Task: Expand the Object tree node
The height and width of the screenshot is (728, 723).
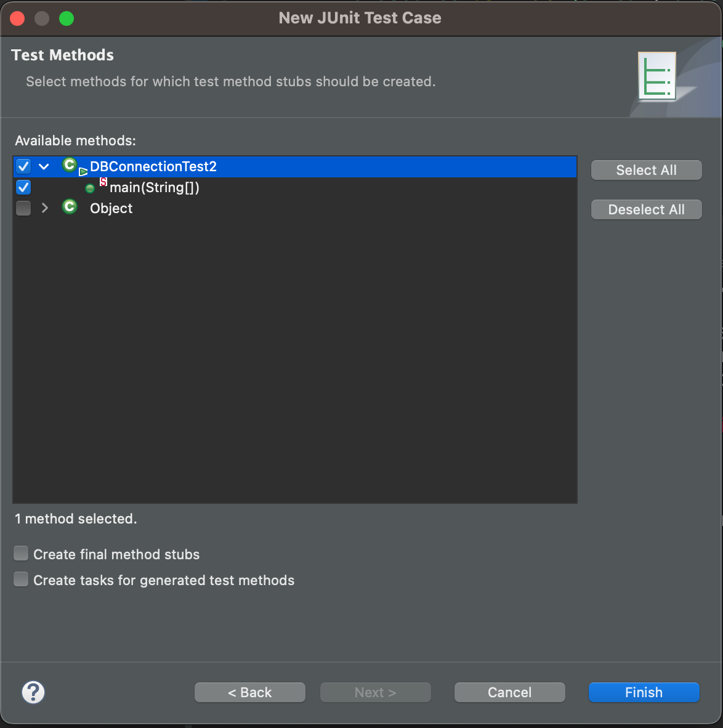Action: coord(44,208)
